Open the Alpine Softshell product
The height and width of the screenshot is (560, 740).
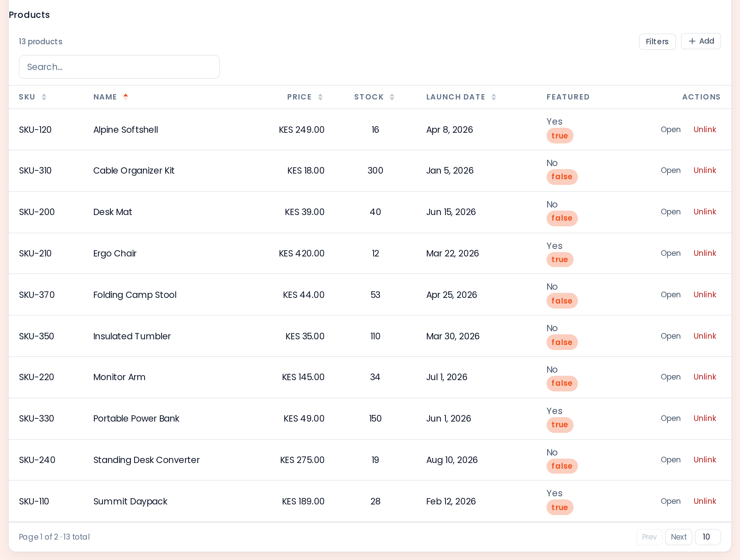tap(670, 129)
